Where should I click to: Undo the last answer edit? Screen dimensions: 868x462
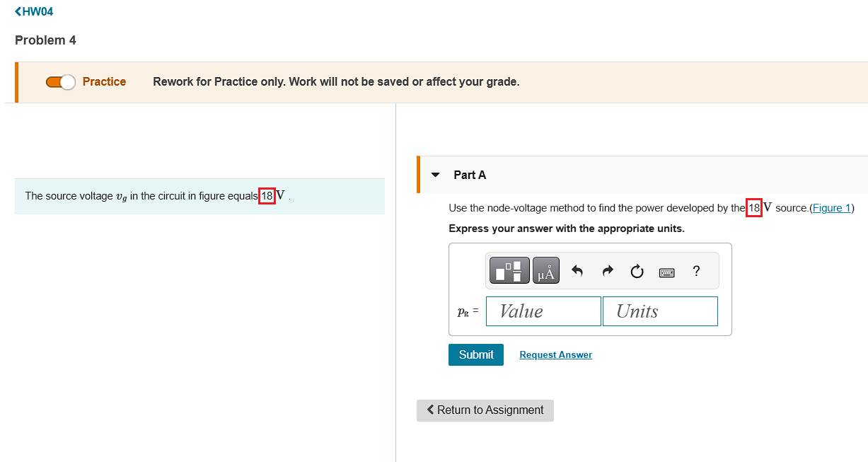tap(577, 271)
